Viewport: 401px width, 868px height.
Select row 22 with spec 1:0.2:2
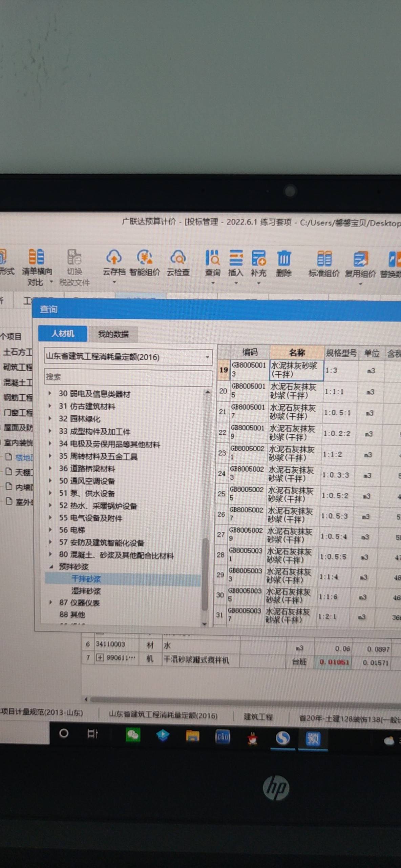[308, 433]
